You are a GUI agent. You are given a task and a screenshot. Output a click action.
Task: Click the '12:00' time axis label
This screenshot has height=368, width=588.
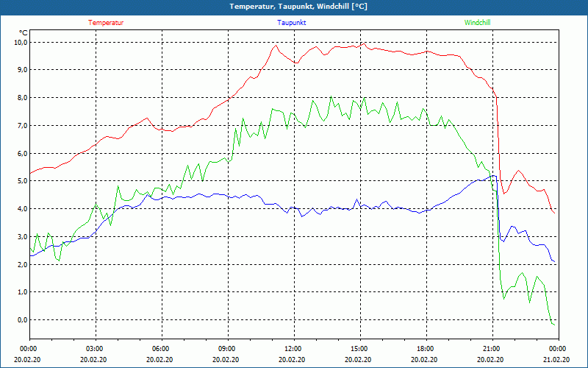coord(292,349)
